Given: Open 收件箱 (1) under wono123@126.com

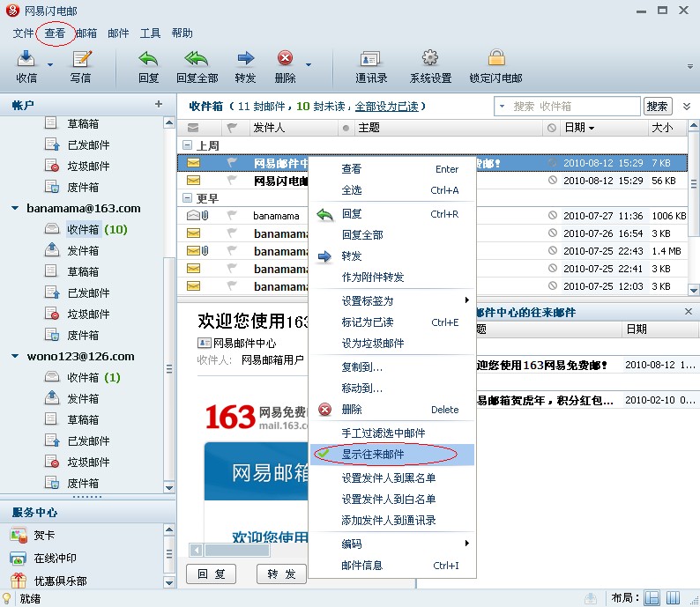Looking at the screenshot, I should click(x=83, y=377).
